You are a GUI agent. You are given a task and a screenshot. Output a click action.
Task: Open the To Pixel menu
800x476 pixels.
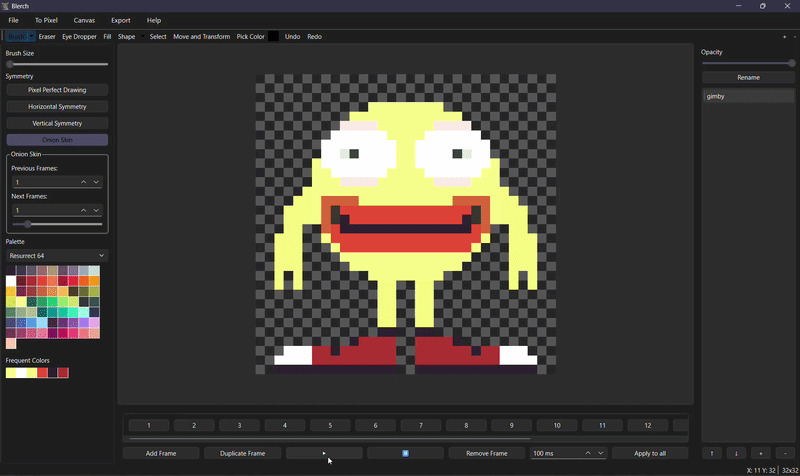point(46,20)
